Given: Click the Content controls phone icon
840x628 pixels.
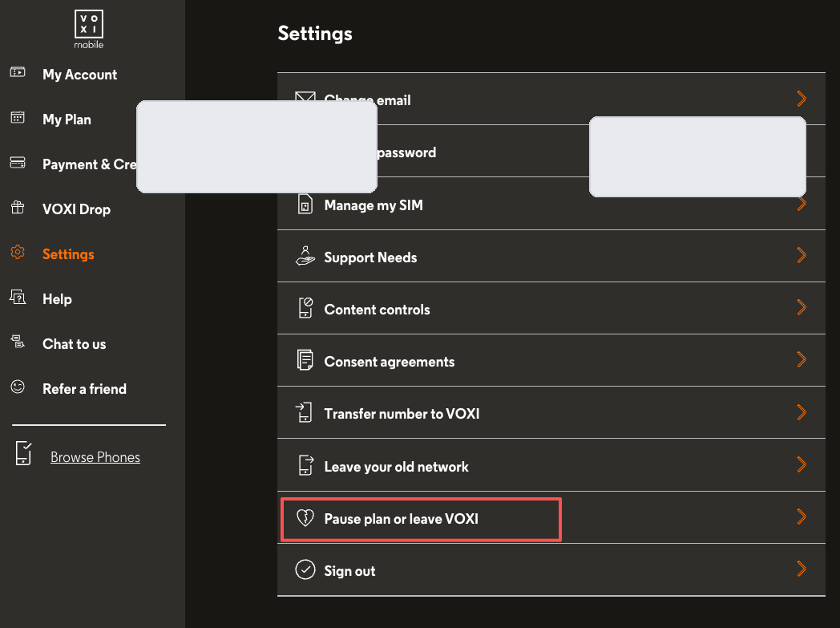Looking at the screenshot, I should click(305, 308).
